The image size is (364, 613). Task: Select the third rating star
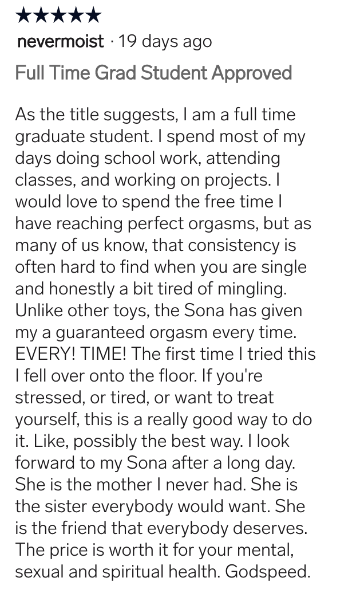tap(58, 15)
